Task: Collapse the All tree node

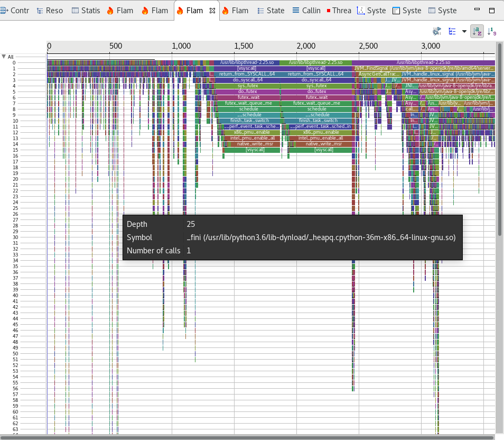Action: coord(4,57)
